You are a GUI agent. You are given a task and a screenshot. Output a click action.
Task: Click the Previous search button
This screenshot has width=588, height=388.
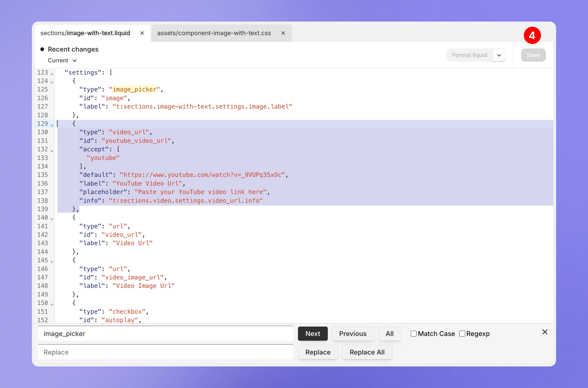tap(352, 334)
